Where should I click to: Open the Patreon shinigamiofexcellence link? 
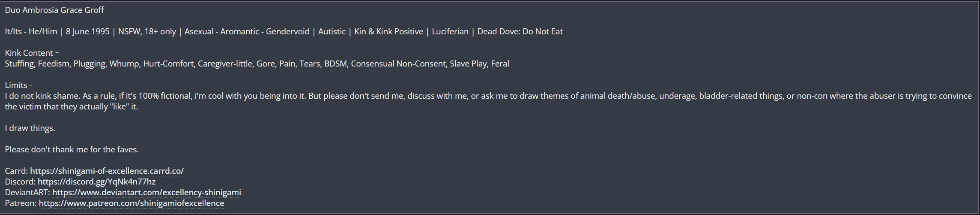click(131, 203)
